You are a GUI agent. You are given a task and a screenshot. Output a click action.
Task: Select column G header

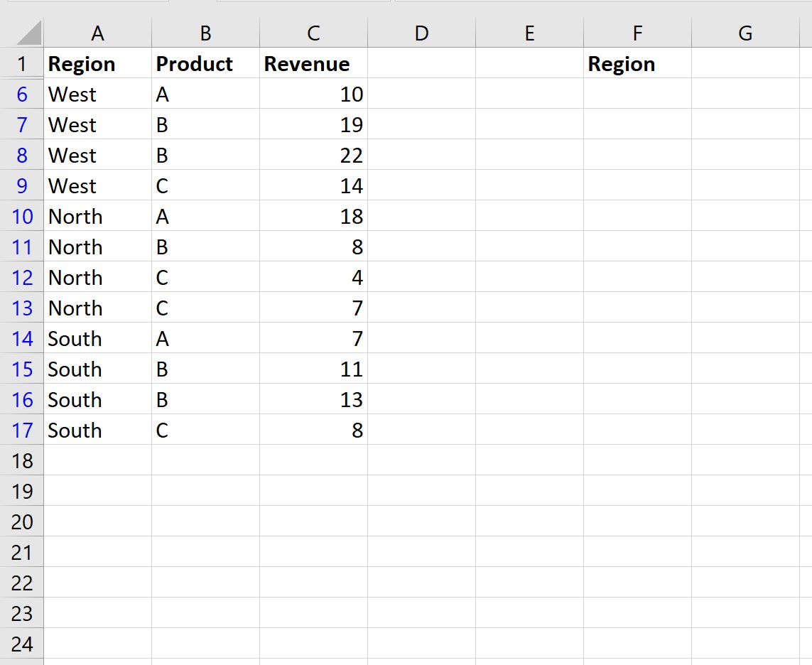745,33
